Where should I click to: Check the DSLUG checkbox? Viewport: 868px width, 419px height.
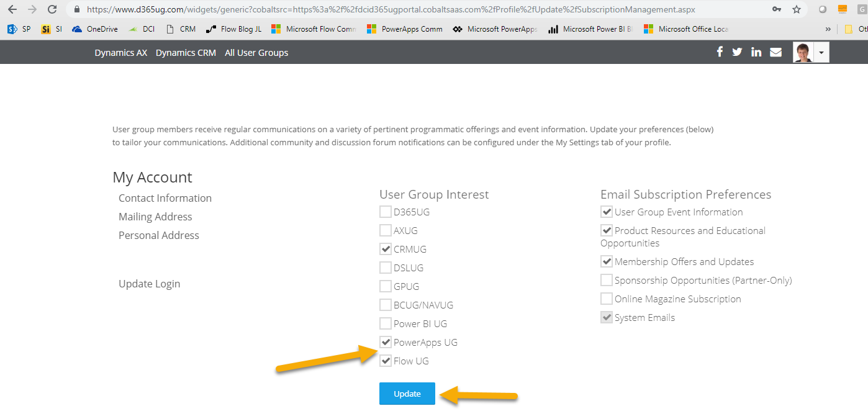(386, 268)
